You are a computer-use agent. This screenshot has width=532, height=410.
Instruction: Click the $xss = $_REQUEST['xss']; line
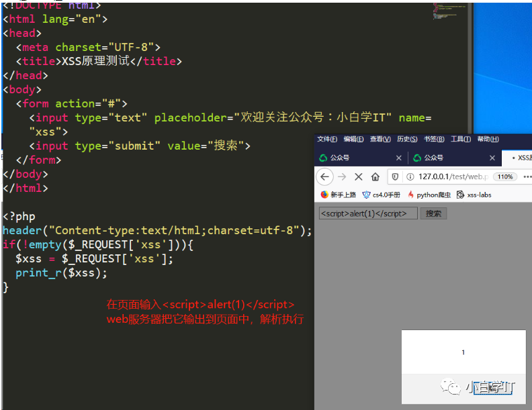point(94,258)
